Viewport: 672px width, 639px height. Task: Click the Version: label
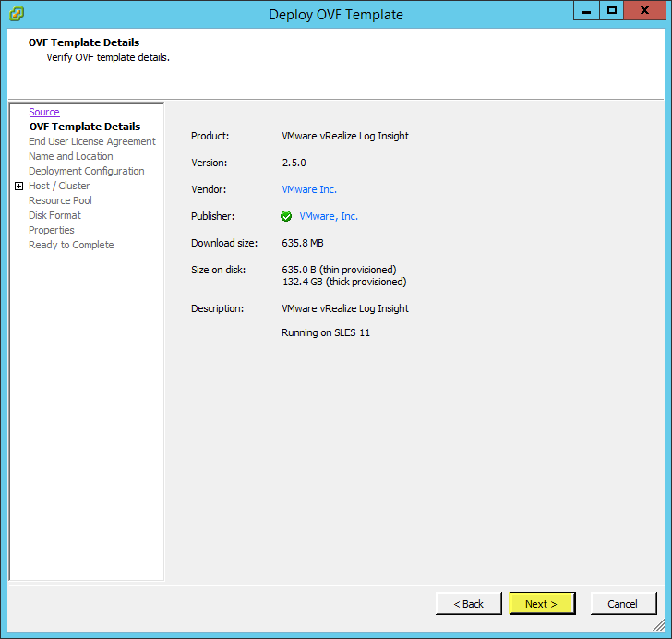[210, 163]
